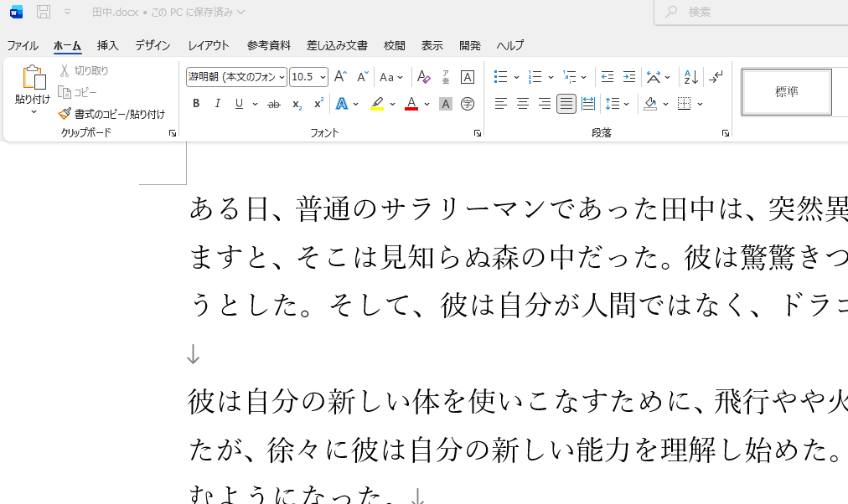This screenshot has height=504, width=848.
Task: Open the レイアウト tab
Action: (209, 45)
